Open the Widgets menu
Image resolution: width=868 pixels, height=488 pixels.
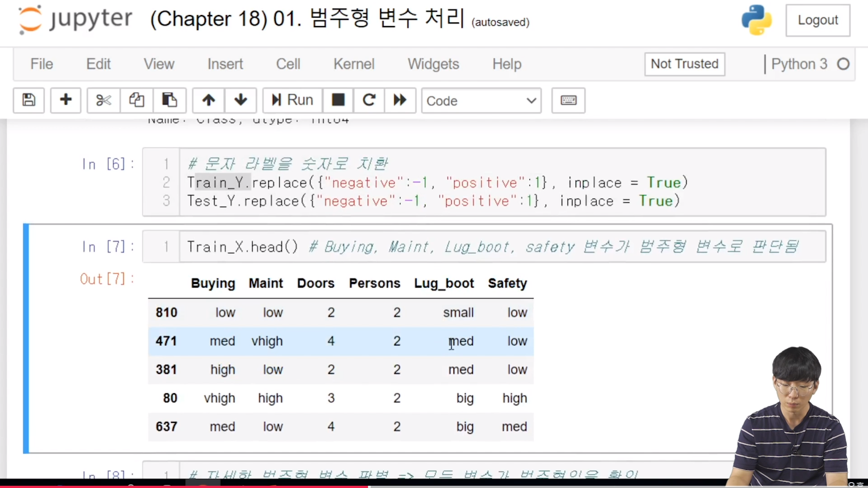[x=433, y=64]
